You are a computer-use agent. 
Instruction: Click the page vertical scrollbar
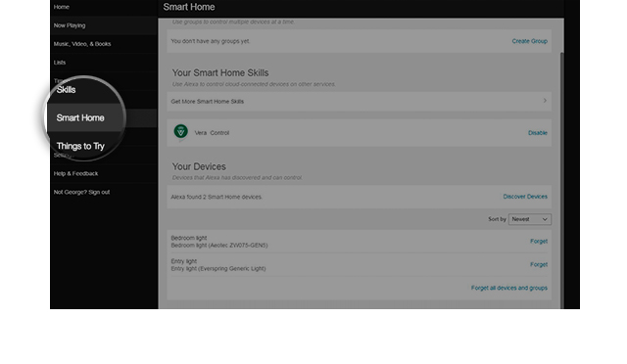[561, 180]
